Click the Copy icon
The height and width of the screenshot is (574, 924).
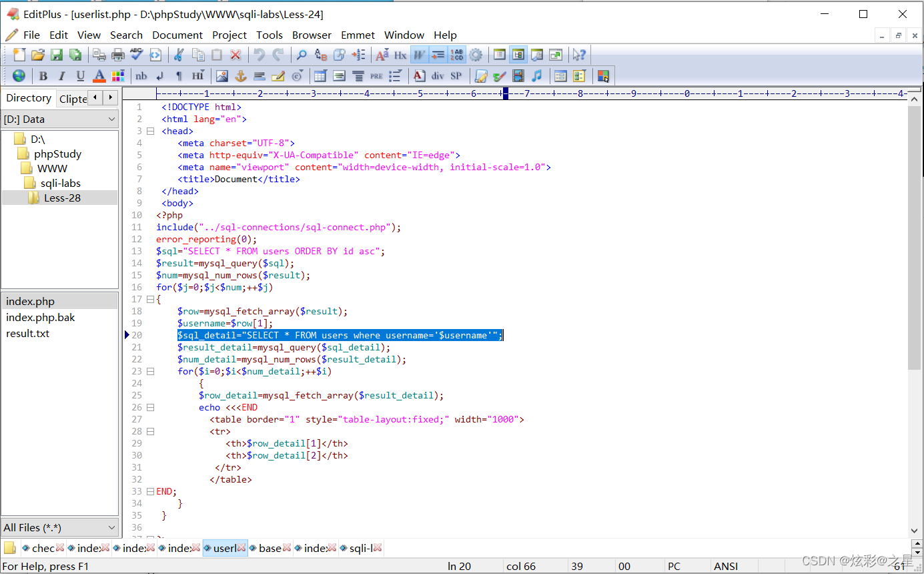click(198, 55)
